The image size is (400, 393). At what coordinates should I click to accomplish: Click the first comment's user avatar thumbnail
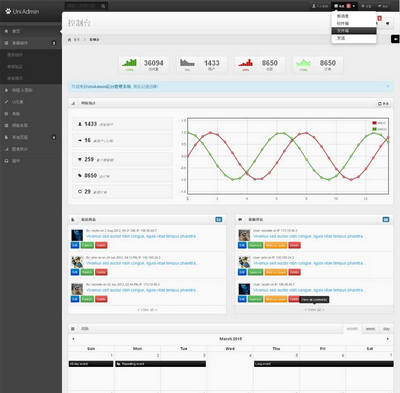[244, 235]
